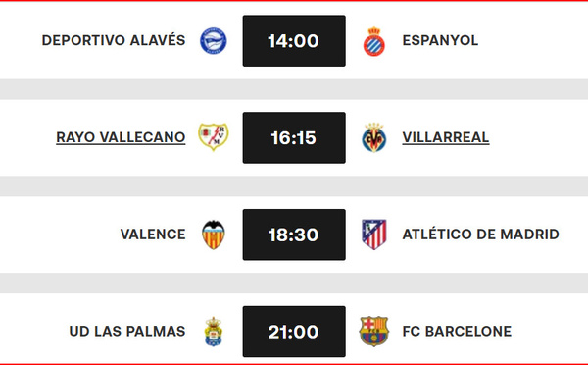The image size is (588, 365).
Task: Open the Rayo Vallecano team link
Action: click(121, 137)
